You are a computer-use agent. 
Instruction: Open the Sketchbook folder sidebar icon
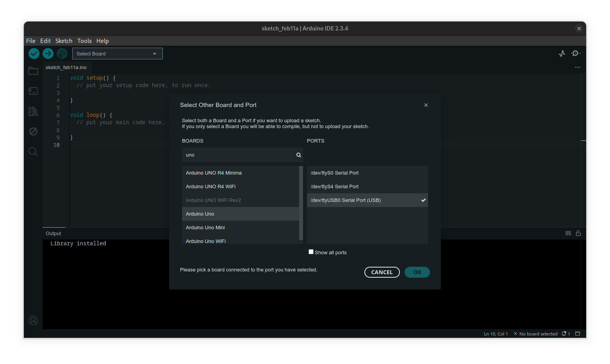tap(33, 71)
